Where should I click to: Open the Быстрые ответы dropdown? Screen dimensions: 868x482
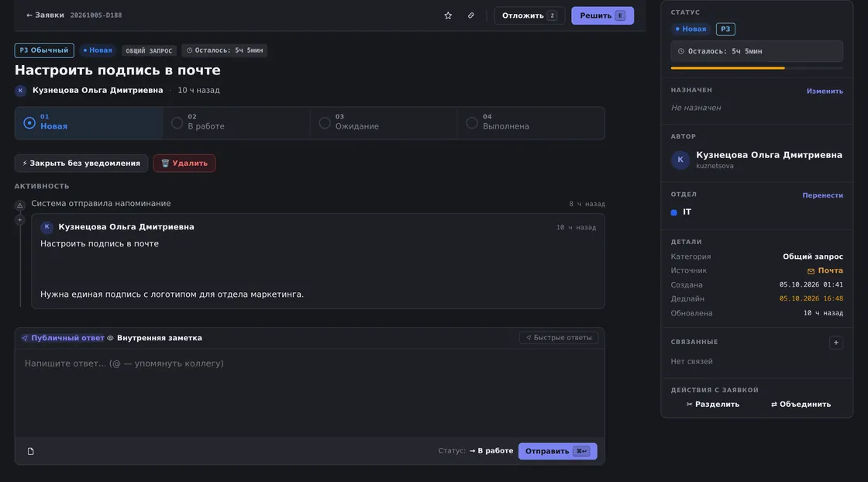pos(559,338)
